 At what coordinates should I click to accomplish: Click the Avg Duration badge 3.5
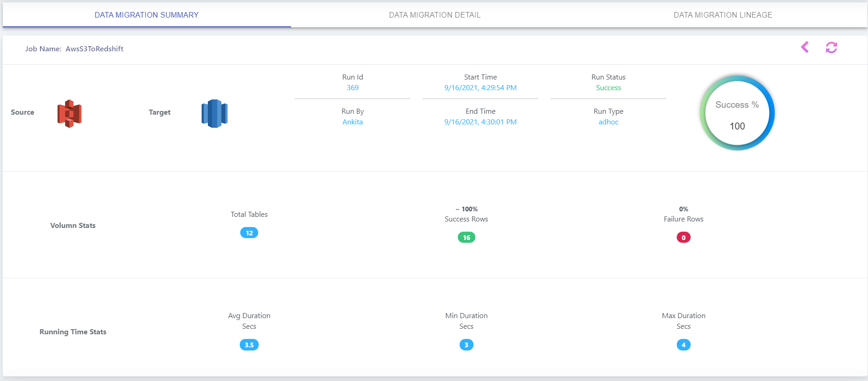(249, 345)
